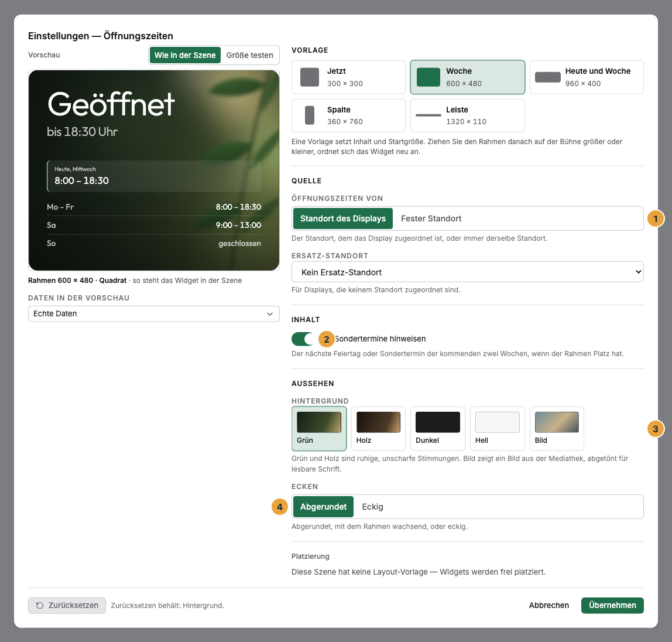The image size is (672, 642).
Task: Choose the Bild background option
Action: [557, 428]
